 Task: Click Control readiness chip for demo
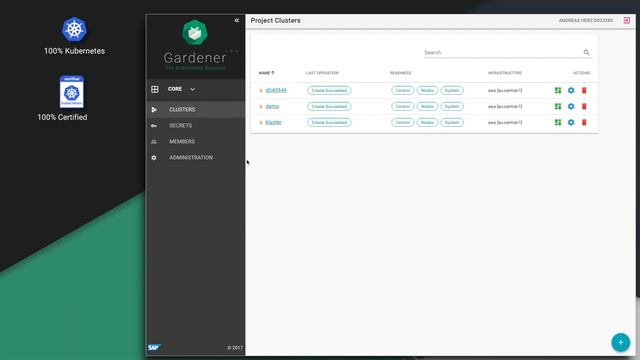402,106
